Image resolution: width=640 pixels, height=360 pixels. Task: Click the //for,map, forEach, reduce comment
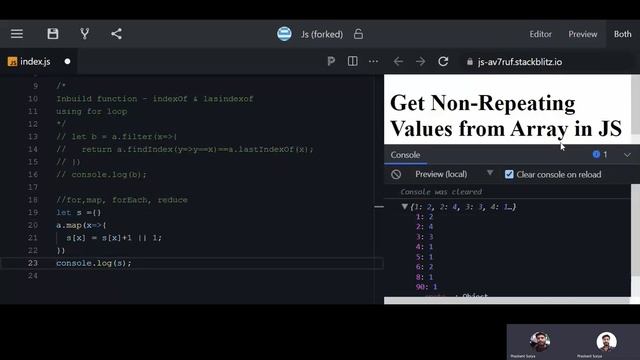[x=122, y=200]
